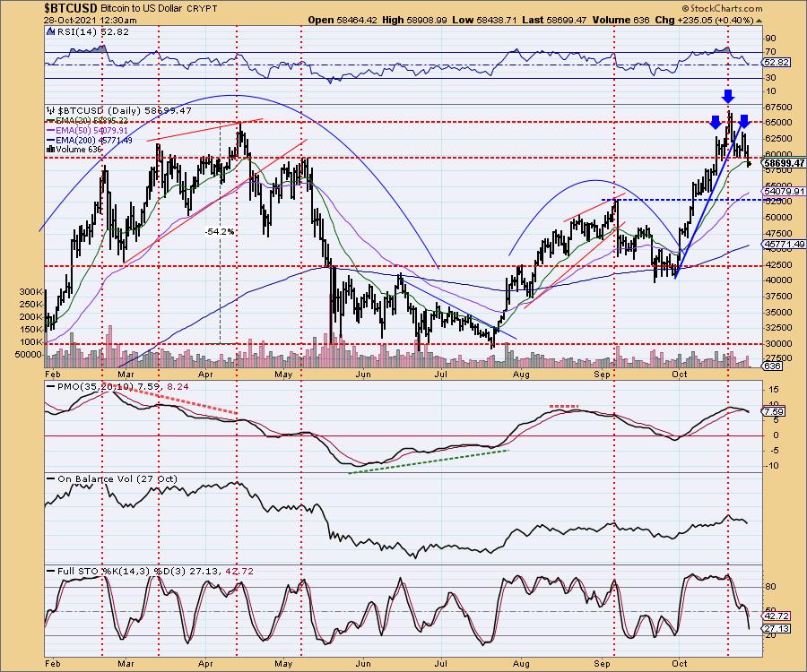Click the 300K volume axis label
This screenshot has height=672, width=807.
[30, 291]
